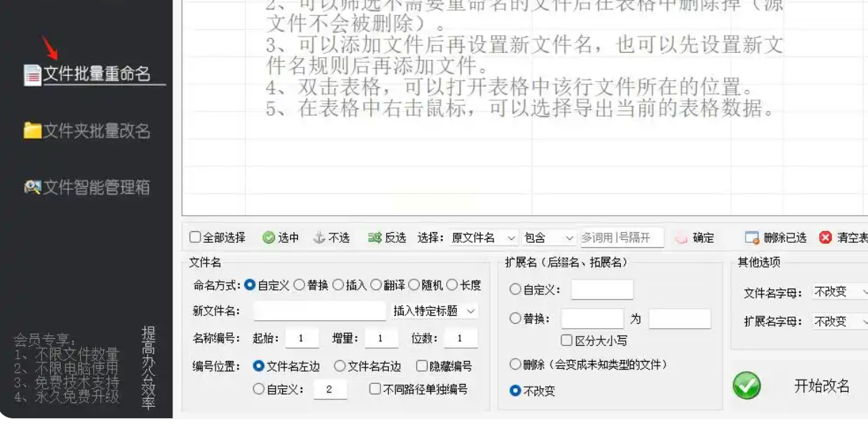Click the 起始 number field
The width and height of the screenshot is (868, 424).
pos(302,338)
